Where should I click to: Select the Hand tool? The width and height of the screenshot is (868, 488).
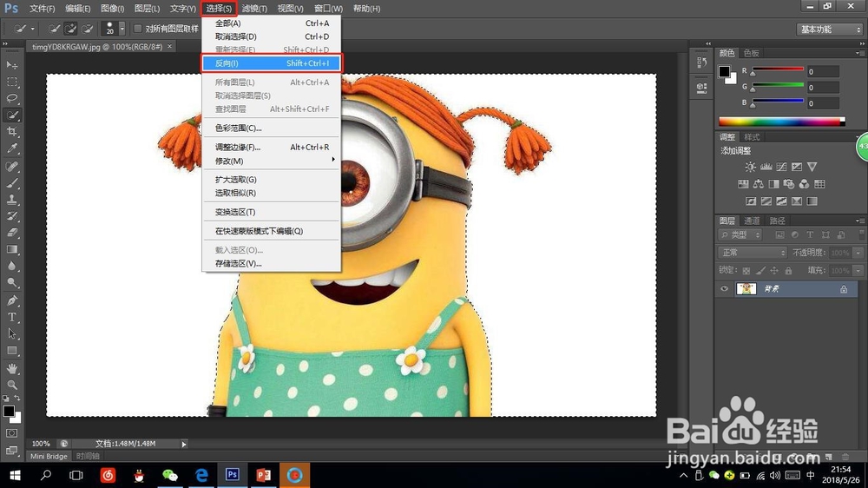[x=11, y=368]
